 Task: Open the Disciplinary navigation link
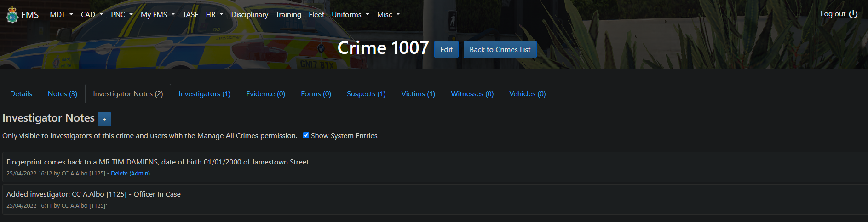[249, 15]
